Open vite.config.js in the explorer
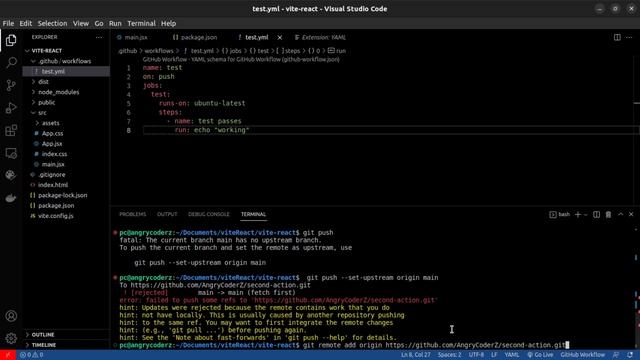Viewport: 640px width, 360px height. (x=56, y=216)
